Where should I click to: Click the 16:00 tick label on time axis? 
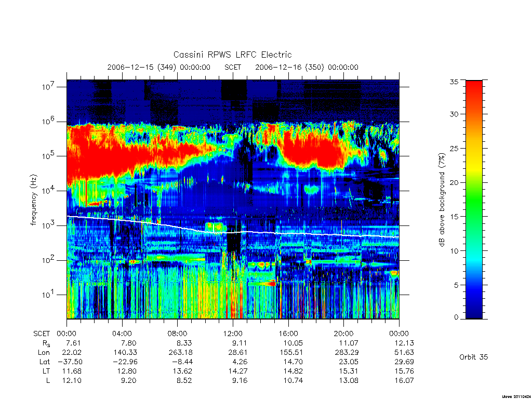[288, 334]
